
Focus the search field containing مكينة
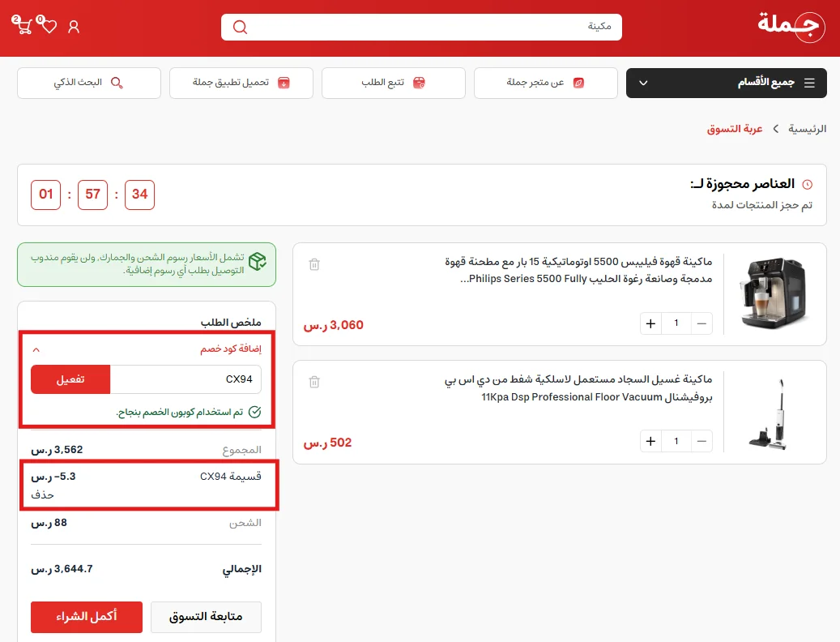pos(421,27)
